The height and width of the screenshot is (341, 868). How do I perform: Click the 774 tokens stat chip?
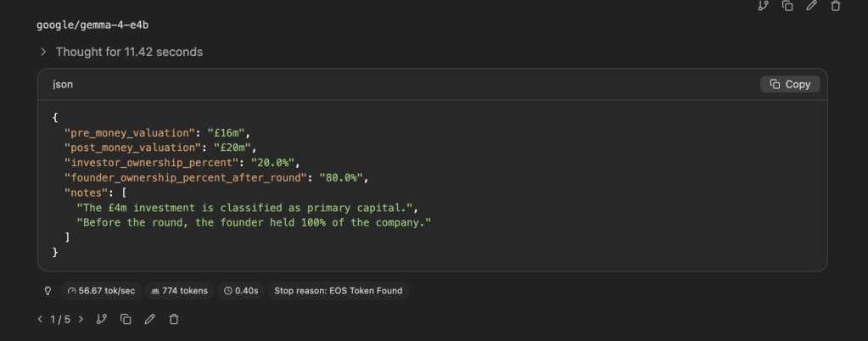pos(179,290)
